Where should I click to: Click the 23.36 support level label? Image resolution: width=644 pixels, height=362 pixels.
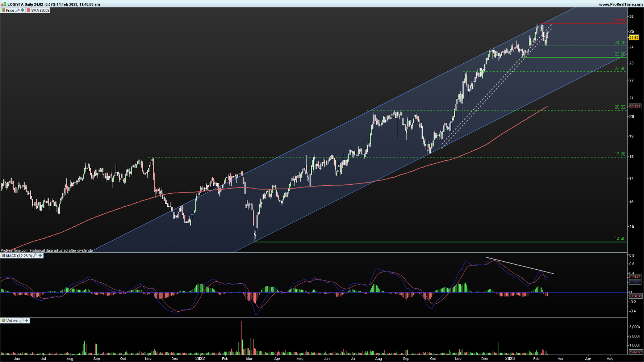point(620,54)
